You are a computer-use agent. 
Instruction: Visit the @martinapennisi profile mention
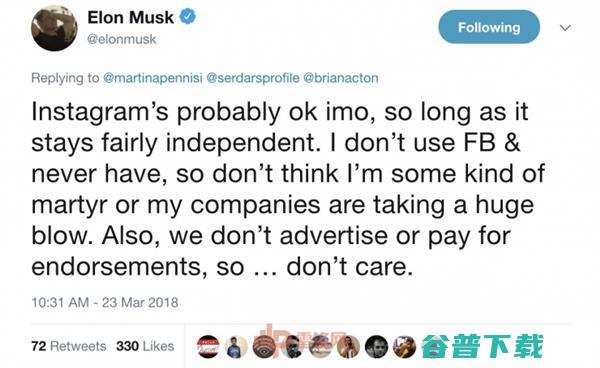click(x=153, y=78)
